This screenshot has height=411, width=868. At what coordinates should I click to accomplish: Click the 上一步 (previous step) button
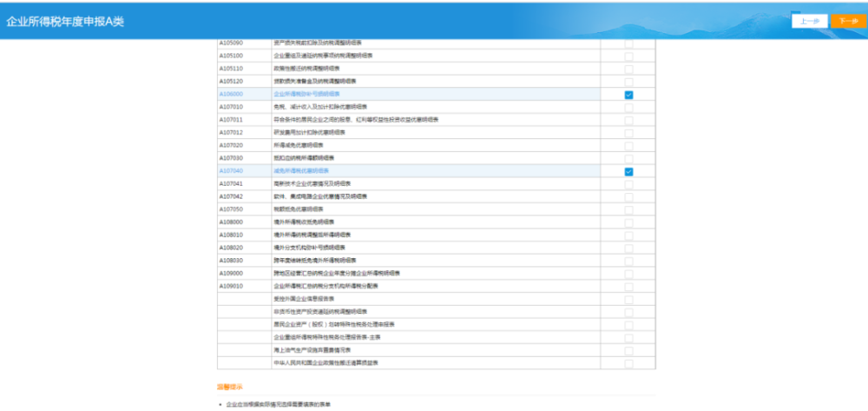pos(809,21)
